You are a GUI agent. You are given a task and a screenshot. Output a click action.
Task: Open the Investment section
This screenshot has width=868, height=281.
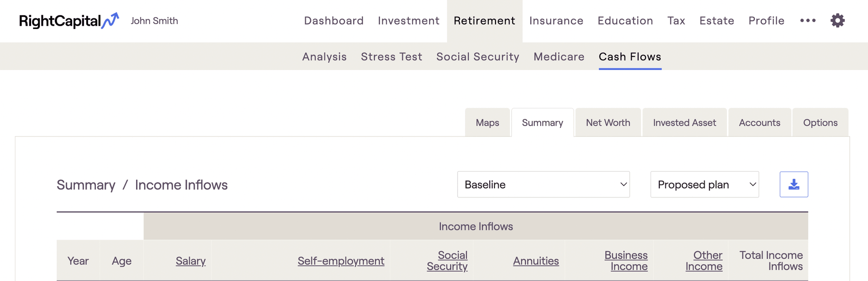[x=408, y=21]
